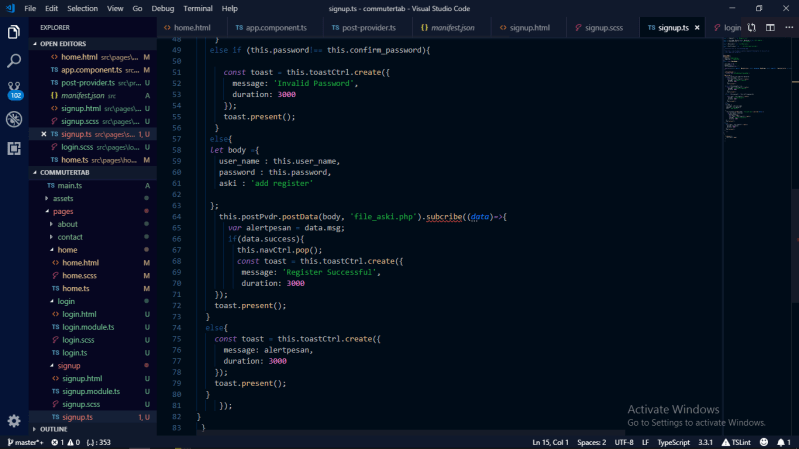Open Source Control view with 102 badge
This screenshot has height=449, width=799.
click(x=14, y=90)
